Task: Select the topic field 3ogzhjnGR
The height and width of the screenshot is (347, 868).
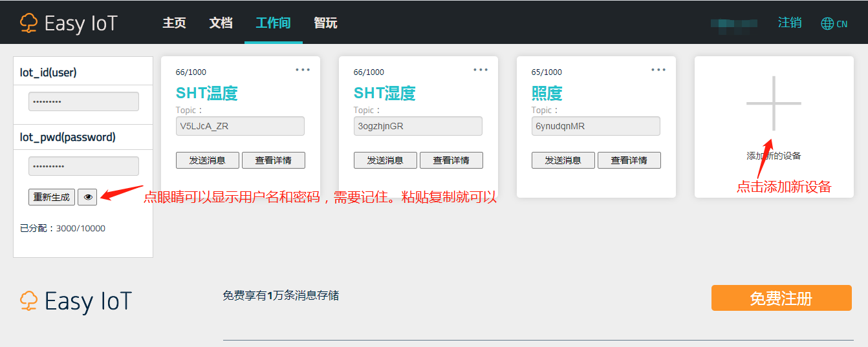Action: pos(418,126)
